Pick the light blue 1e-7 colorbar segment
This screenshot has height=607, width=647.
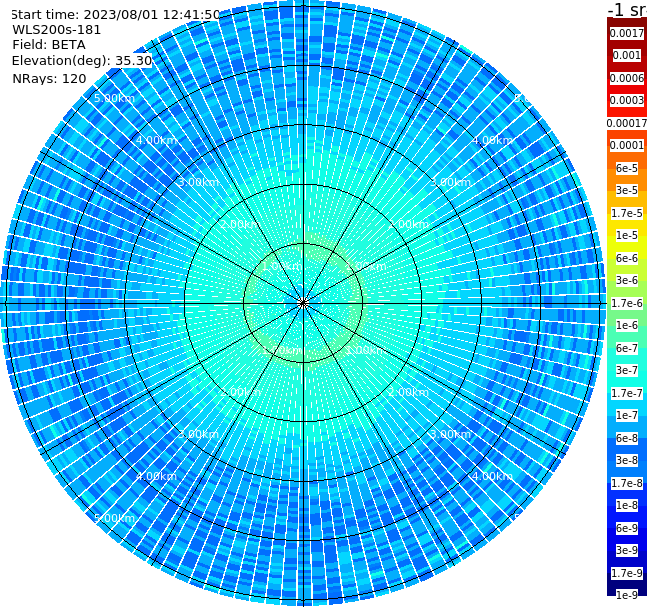tap(627, 415)
